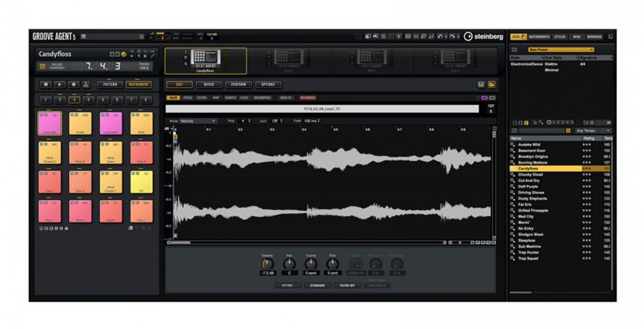Open the Browser tab in right panel
The width and height of the screenshot is (644, 329).
594,37
